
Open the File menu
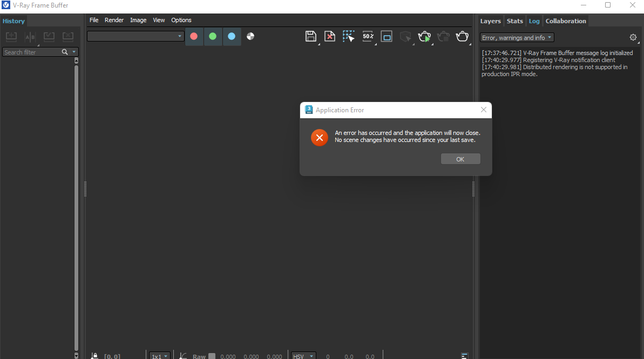94,20
